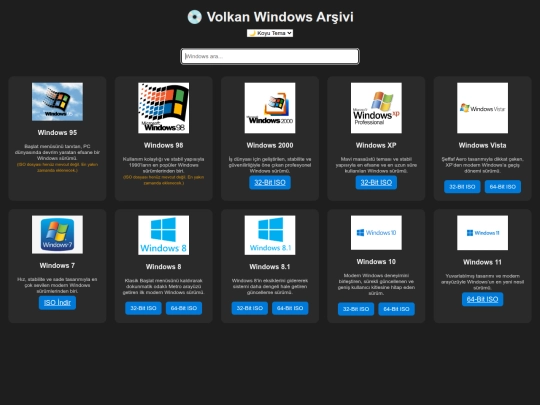Click the Windows 98 logo image
This screenshot has height=405, width=540.
tap(164, 108)
